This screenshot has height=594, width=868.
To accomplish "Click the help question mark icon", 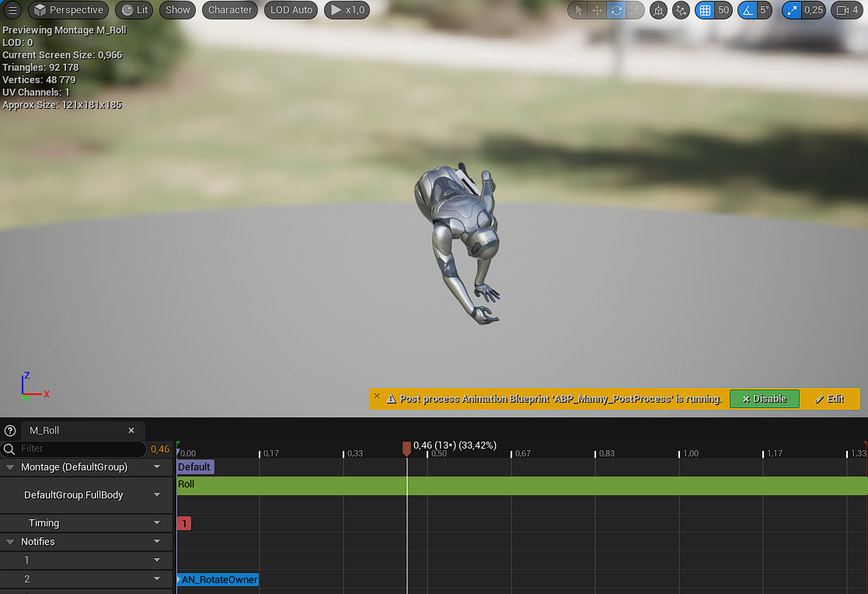I will click(x=10, y=430).
